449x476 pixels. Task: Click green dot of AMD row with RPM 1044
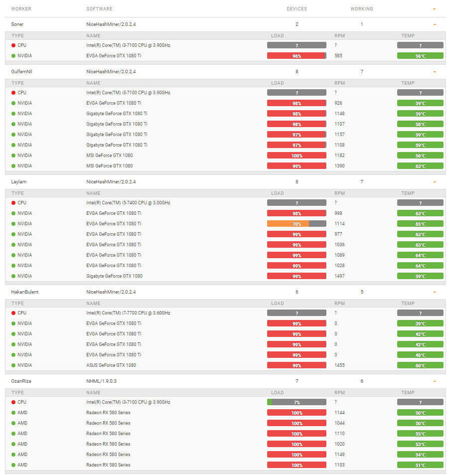pos(13,423)
